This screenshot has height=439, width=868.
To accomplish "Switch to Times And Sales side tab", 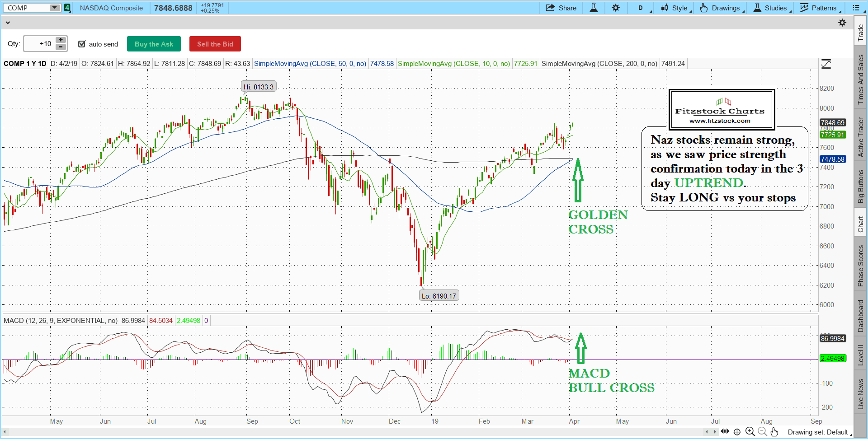I will pos(860,79).
